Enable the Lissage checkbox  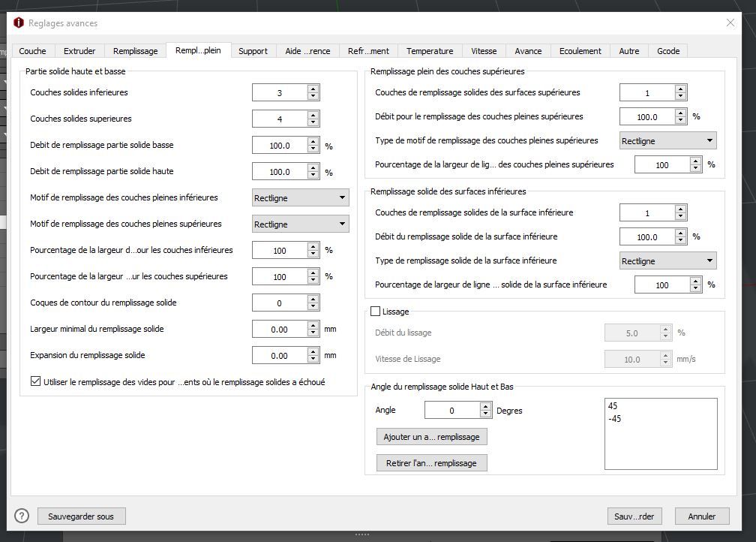pos(375,312)
